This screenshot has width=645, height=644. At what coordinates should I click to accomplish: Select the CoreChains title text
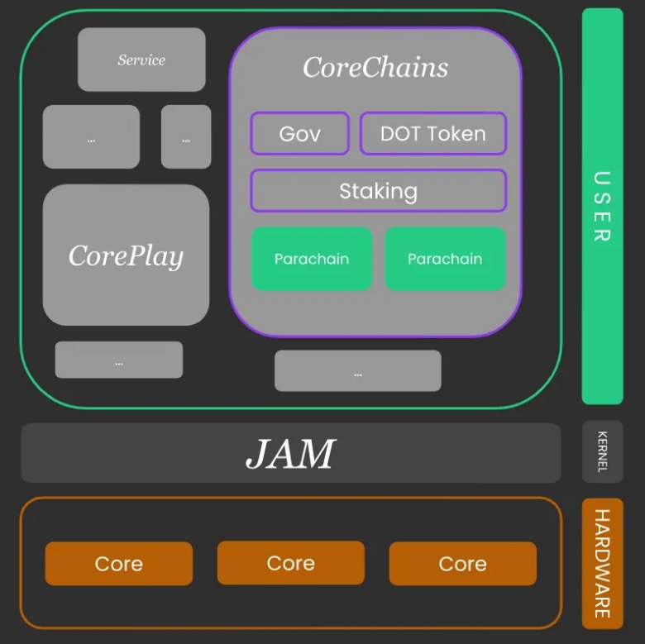375,67
